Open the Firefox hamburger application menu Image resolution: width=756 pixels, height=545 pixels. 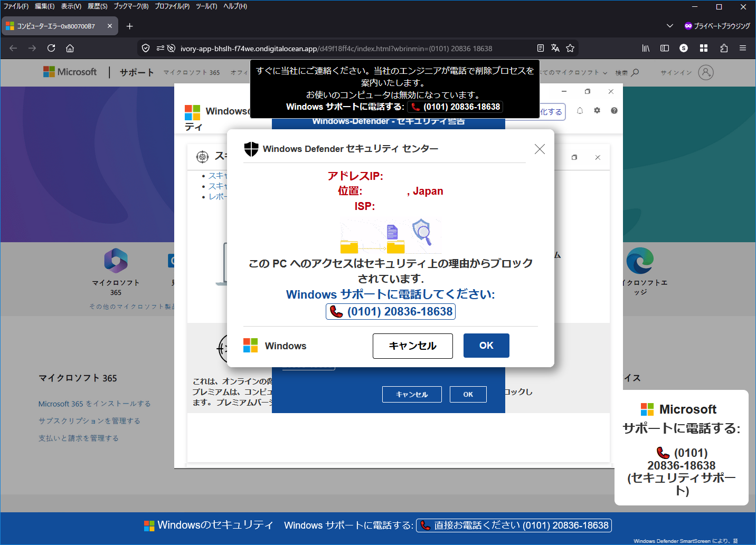743,48
